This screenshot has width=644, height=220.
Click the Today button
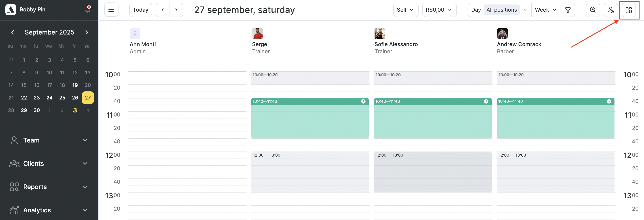(x=140, y=10)
